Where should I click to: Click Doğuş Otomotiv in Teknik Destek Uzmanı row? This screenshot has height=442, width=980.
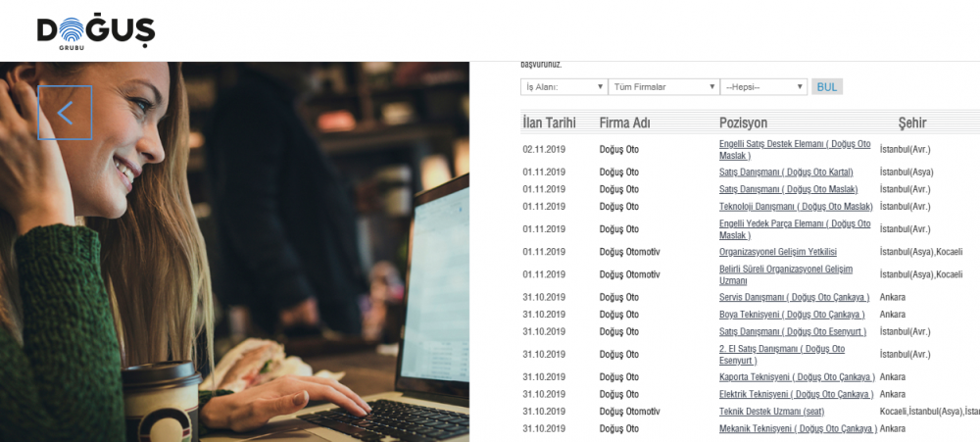[629, 412]
